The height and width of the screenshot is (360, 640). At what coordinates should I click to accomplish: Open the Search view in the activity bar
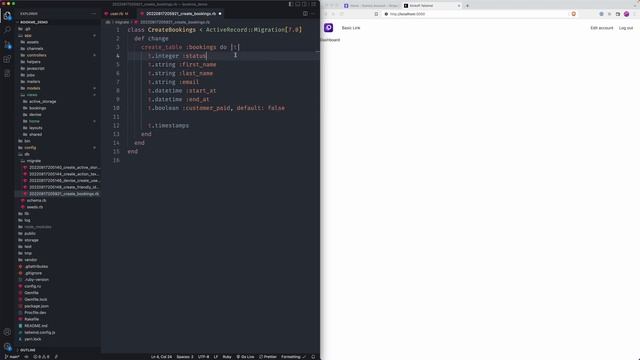pyautogui.click(x=7, y=30)
